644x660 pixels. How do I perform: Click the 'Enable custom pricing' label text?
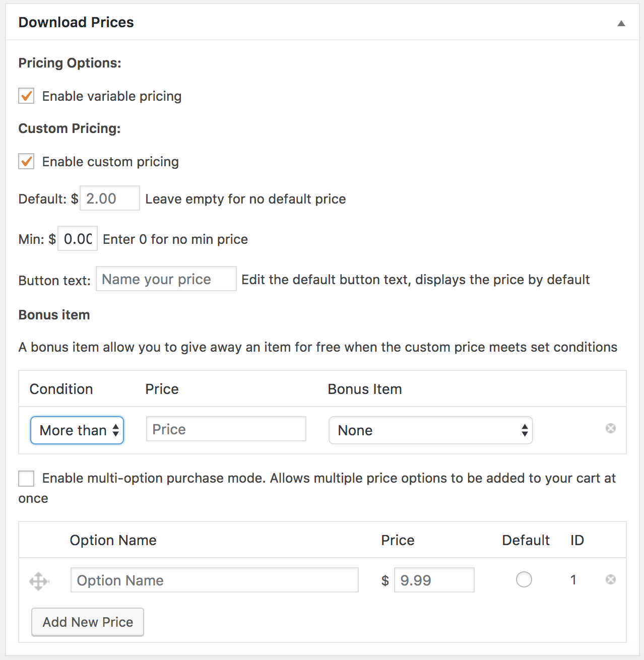110,162
